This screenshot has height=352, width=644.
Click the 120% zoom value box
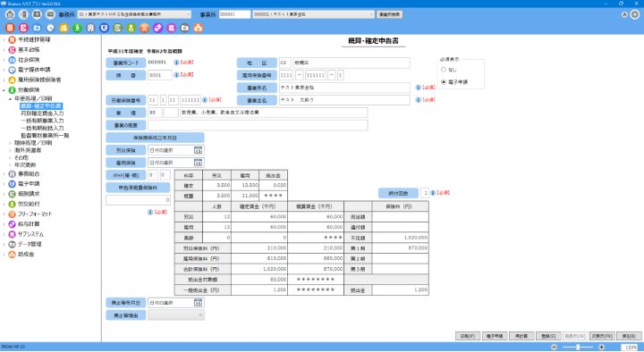coord(630,347)
